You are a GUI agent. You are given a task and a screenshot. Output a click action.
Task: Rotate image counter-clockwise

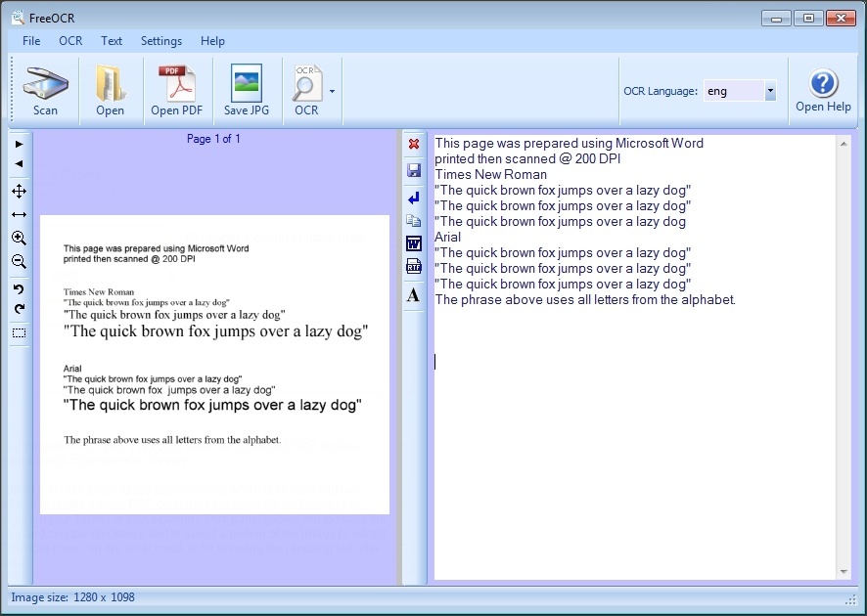click(x=20, y=289)
